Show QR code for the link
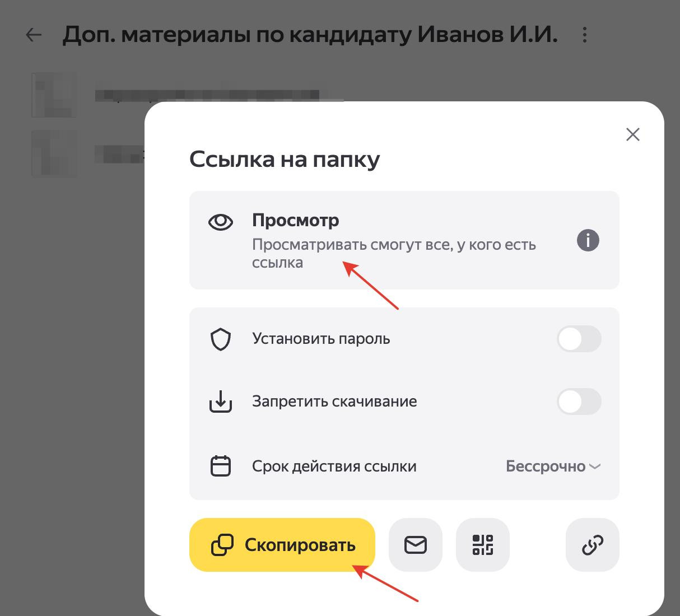The image size is (680, 616). pos(483,545)
